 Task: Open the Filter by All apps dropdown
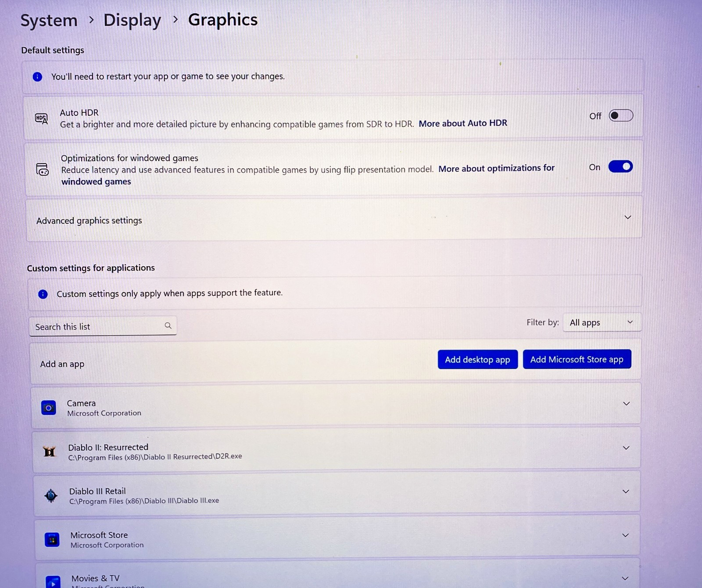coord(602,322)
